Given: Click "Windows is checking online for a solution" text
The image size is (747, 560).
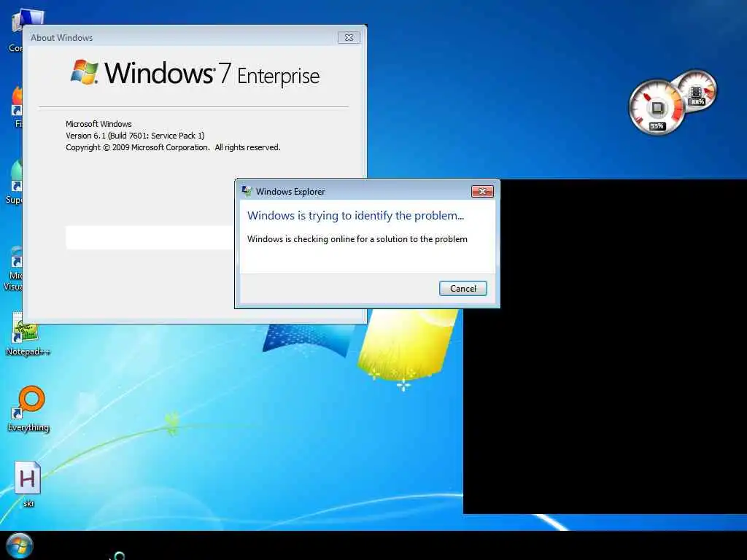Looking at the screenshot, I should pyautogui.click(x=357, y=239).
